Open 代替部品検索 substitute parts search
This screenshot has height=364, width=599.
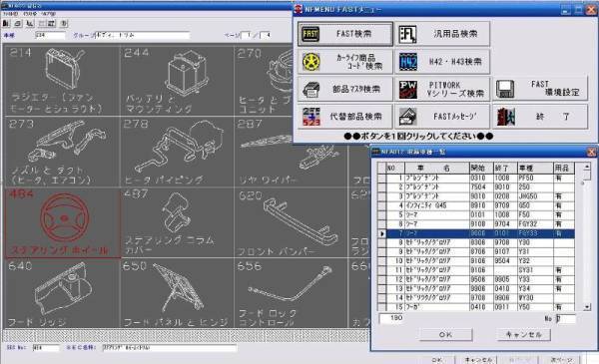click(x=345, y=117)
